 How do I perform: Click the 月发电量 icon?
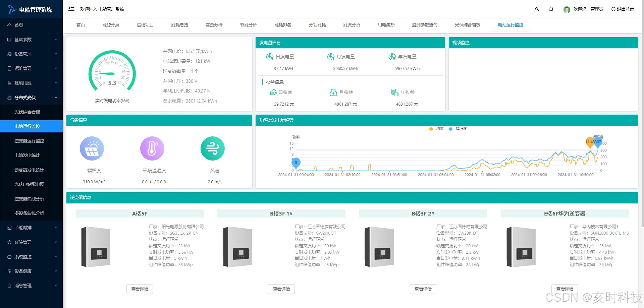tap(331, 57)
